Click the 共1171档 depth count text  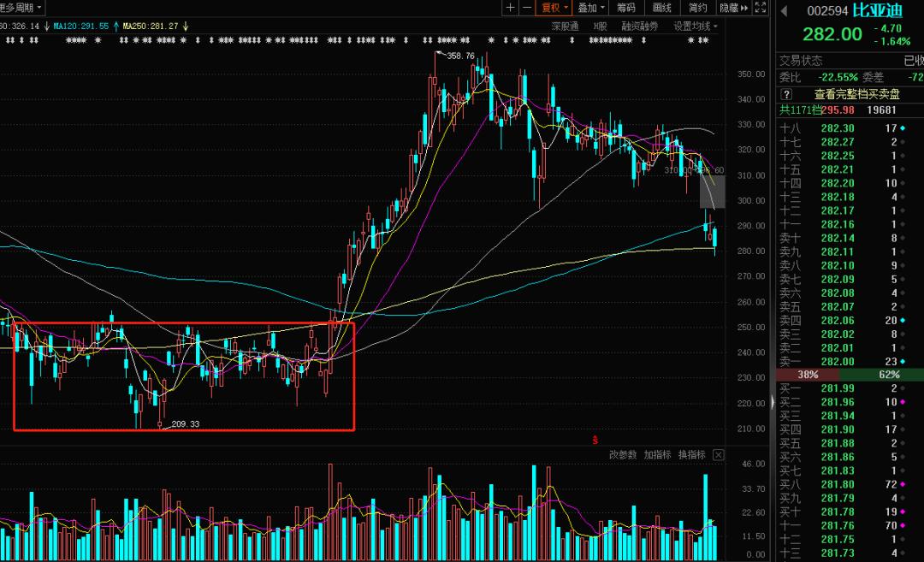tap(800, 110)
